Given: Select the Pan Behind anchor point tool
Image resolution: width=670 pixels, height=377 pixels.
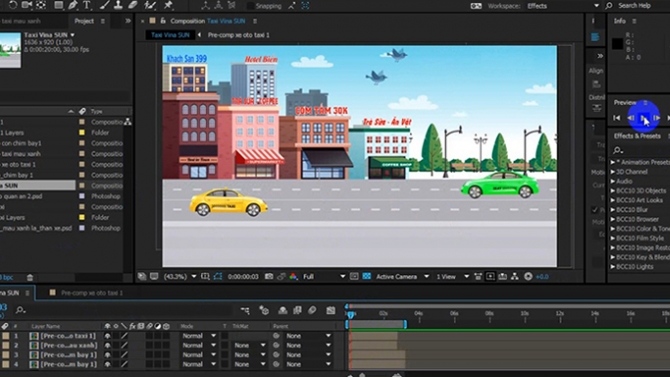Looking at the screenshot, I should point(41,5).
